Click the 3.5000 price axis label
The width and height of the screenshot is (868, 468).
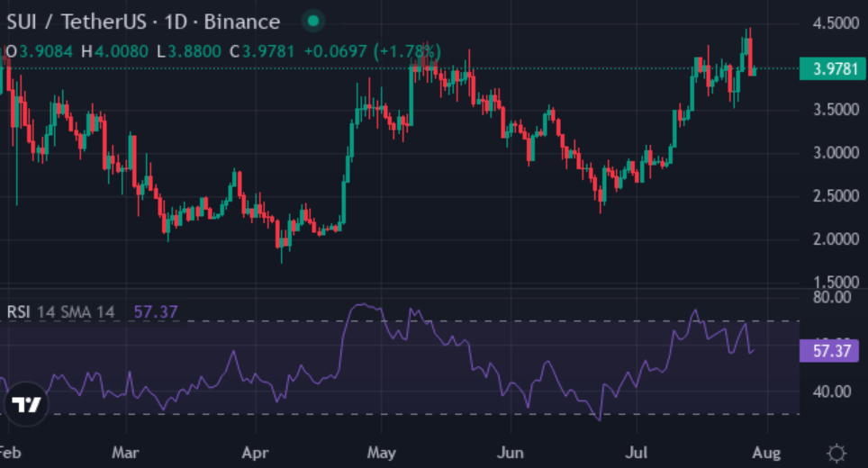[836, 110]
